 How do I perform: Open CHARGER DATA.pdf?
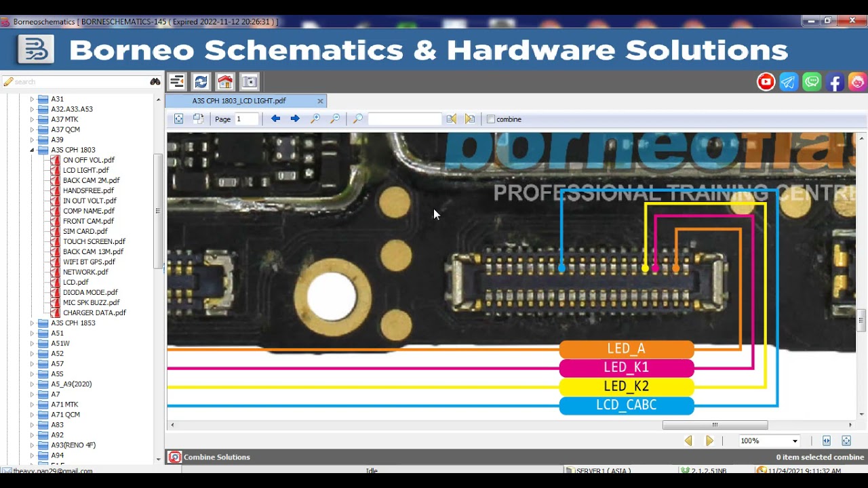[x=94, y=312]
